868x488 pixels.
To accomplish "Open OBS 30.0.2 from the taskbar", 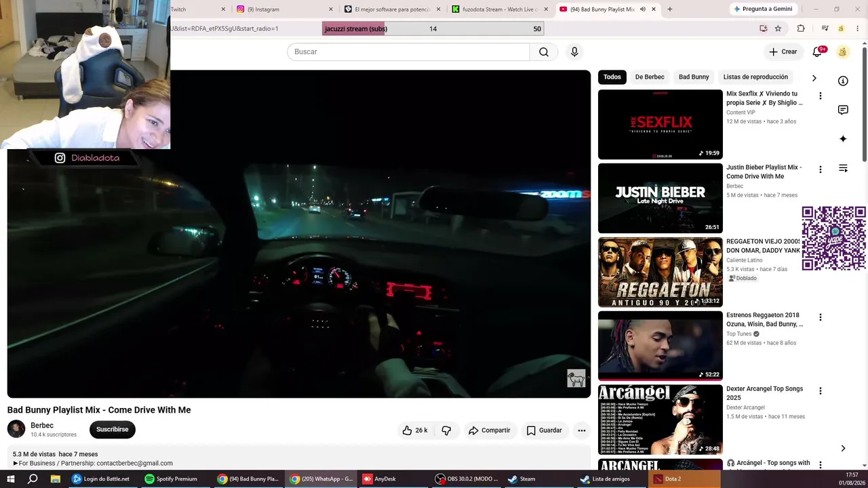I will (x=467, y=479).
